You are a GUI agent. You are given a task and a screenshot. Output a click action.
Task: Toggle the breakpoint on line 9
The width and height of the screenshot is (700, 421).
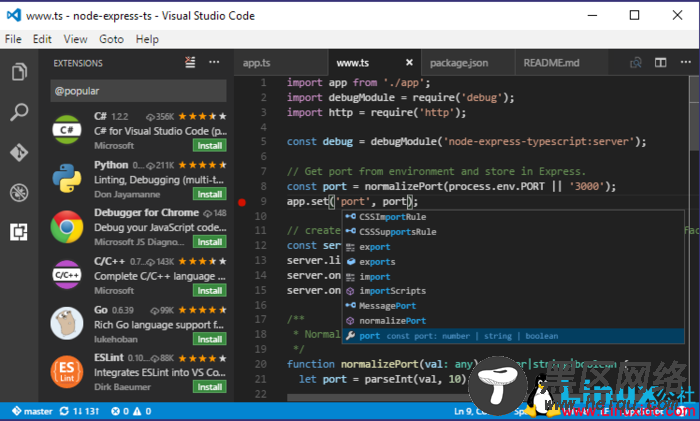click(x=242, y=202)
